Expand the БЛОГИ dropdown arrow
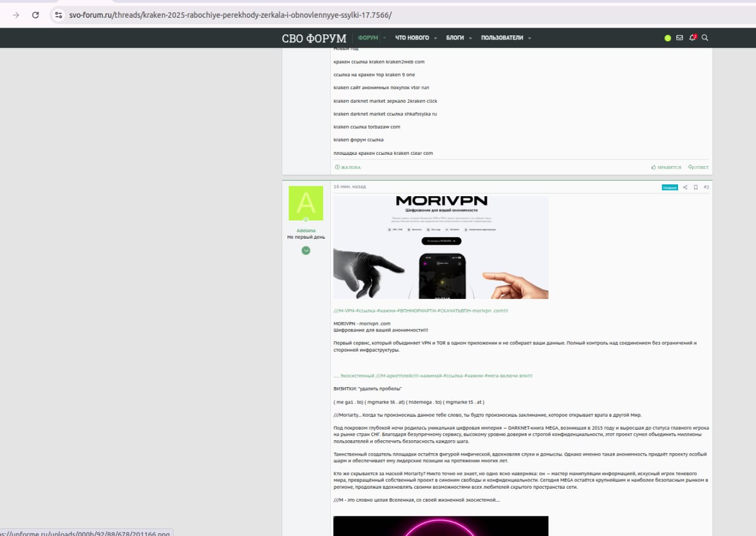This screenshot has width=756, height=536. click(x=471, y=38)
